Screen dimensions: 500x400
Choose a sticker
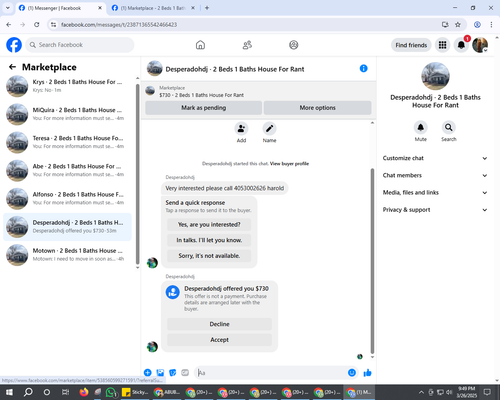(x=173, y=373)
